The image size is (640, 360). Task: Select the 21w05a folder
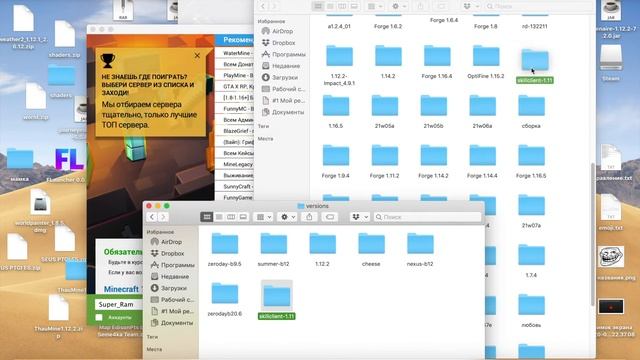click(384, 112)
